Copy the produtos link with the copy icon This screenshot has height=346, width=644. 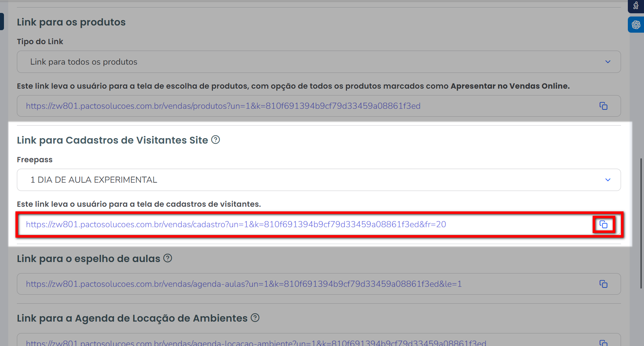click(x=603, y=106)
